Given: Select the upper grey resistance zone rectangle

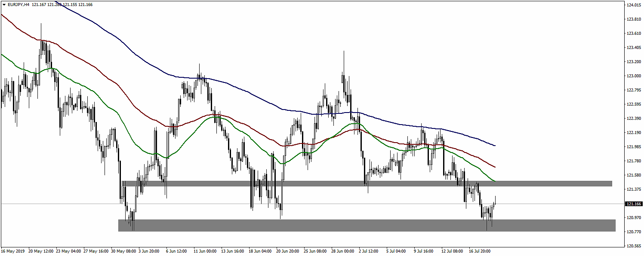Looking at the screenshot, I should [367, 183].
